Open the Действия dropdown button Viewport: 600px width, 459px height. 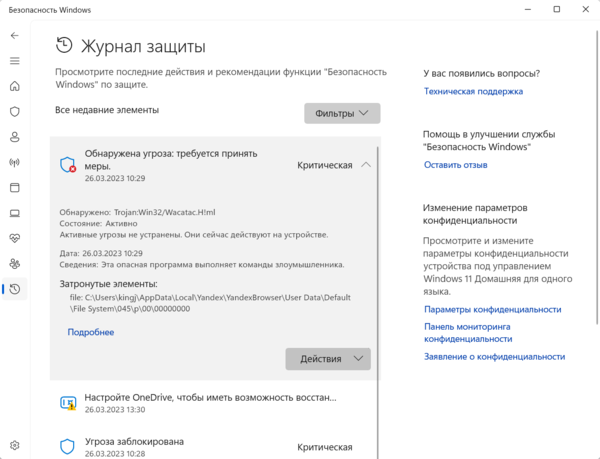click(x=328, y=359)
